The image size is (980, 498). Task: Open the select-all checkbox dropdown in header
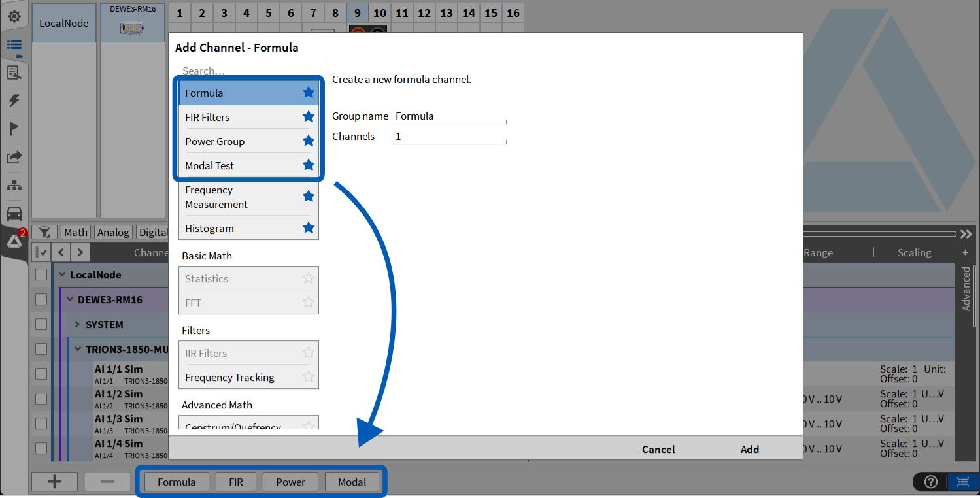(x=41, y=252)
